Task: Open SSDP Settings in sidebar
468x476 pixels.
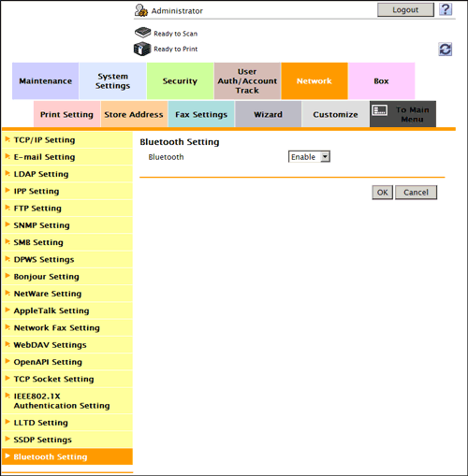Action: point(67,440)
